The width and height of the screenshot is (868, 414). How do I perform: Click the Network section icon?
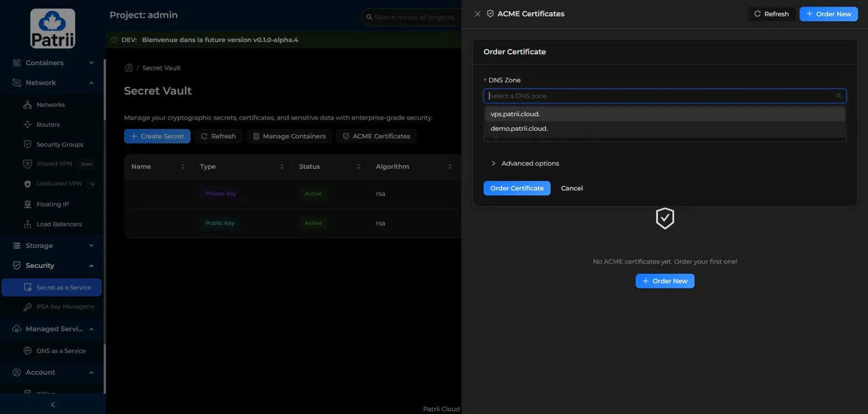point(17,82)
